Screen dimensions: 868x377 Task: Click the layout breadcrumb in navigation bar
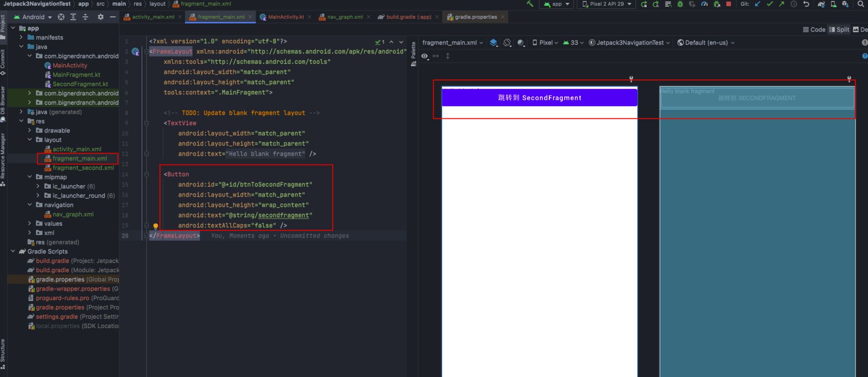tap(157, 4)
